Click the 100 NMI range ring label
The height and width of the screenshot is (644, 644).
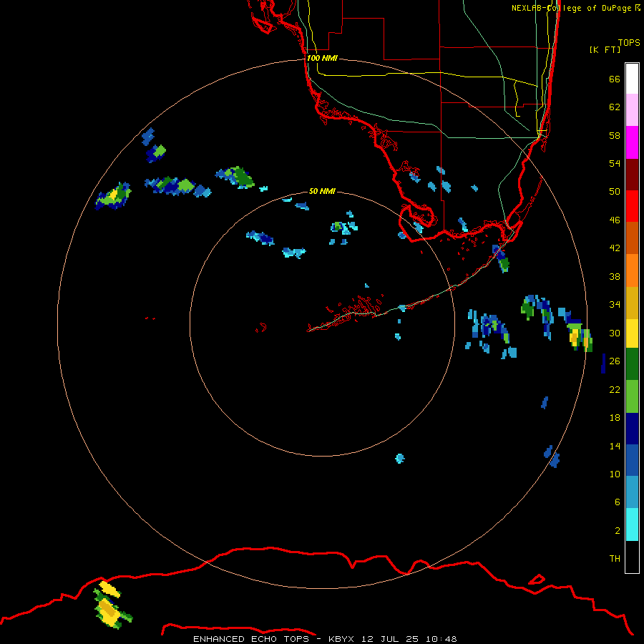[x=322, y=58]
